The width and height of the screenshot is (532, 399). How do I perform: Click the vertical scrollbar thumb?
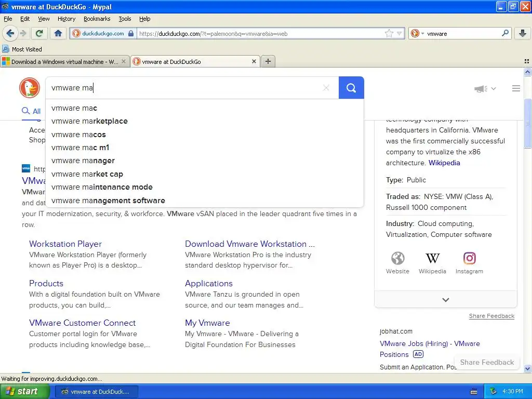(x=528, y=123)
